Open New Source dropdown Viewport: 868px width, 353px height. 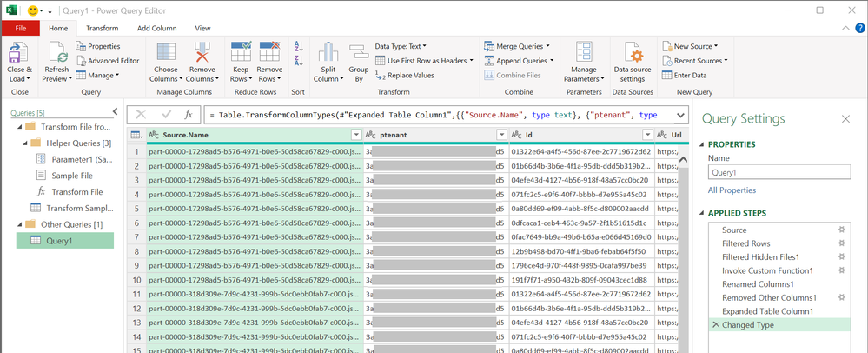[690, 47]
